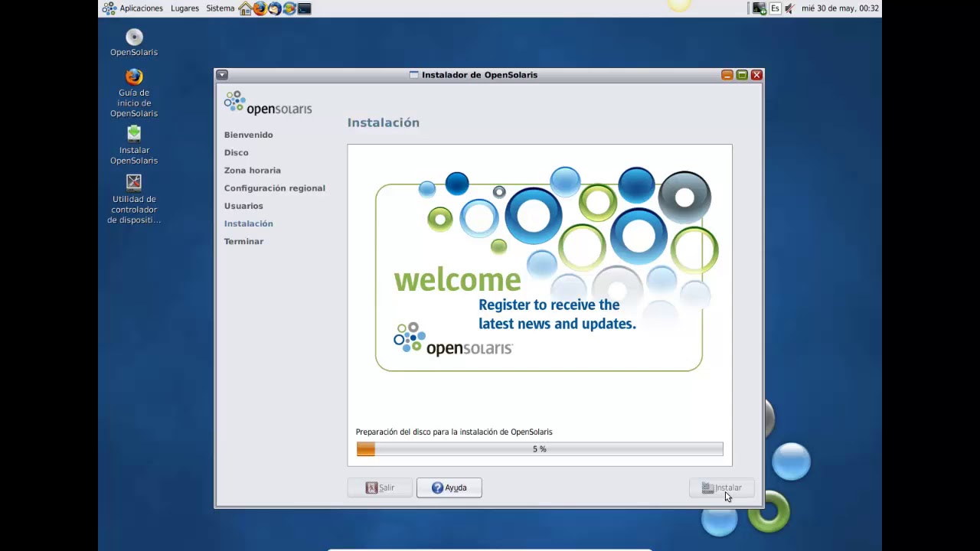
Task: Click the OpenSolaris logo in installer sidebar
Action: click(x=268, y=103)
